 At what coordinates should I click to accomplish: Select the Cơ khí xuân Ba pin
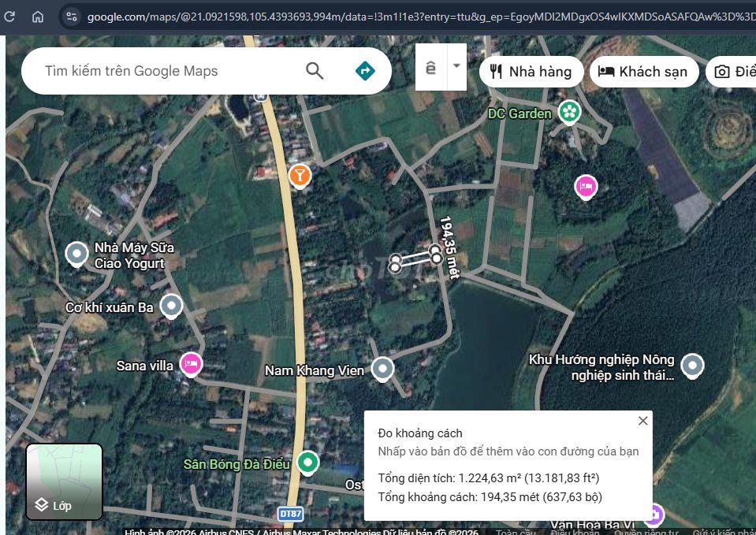pos(171,306)
